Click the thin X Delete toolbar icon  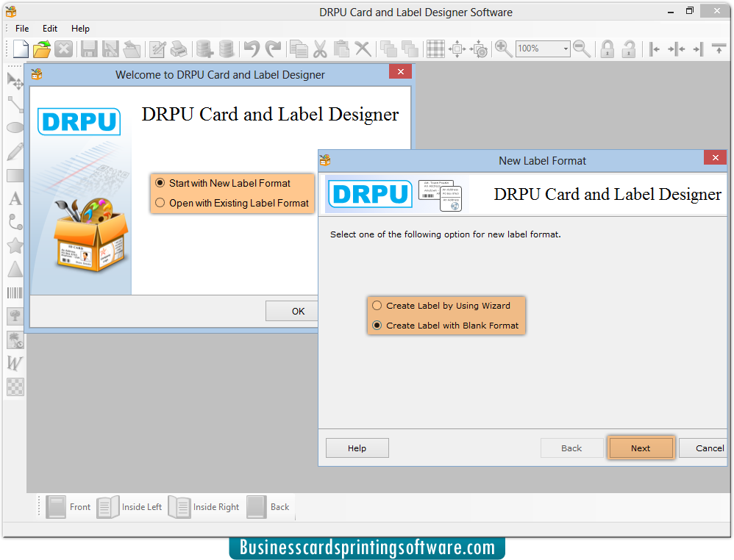(363, 49)
